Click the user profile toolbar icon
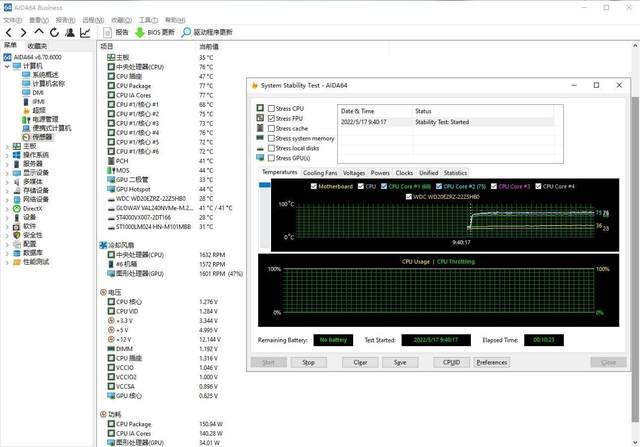The height and width of the screenshot is (447, 640). click(x=70, y=32)
